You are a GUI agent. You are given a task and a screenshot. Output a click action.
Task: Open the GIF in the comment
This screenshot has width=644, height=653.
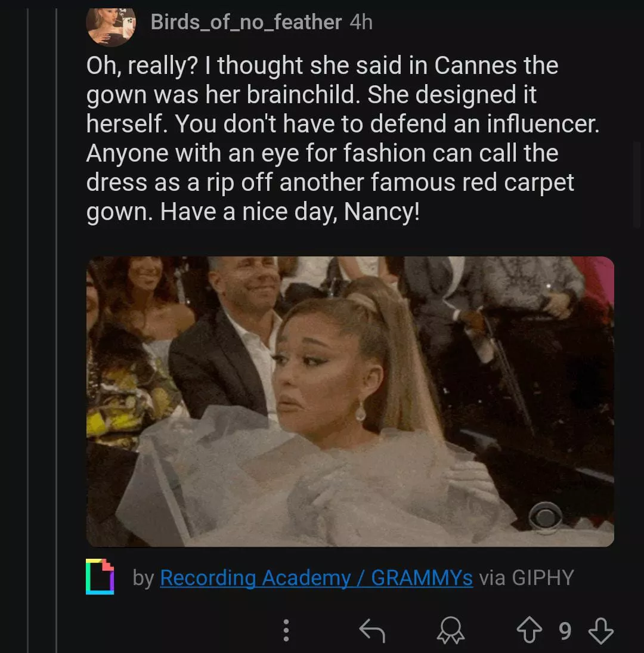pos(350,401)
